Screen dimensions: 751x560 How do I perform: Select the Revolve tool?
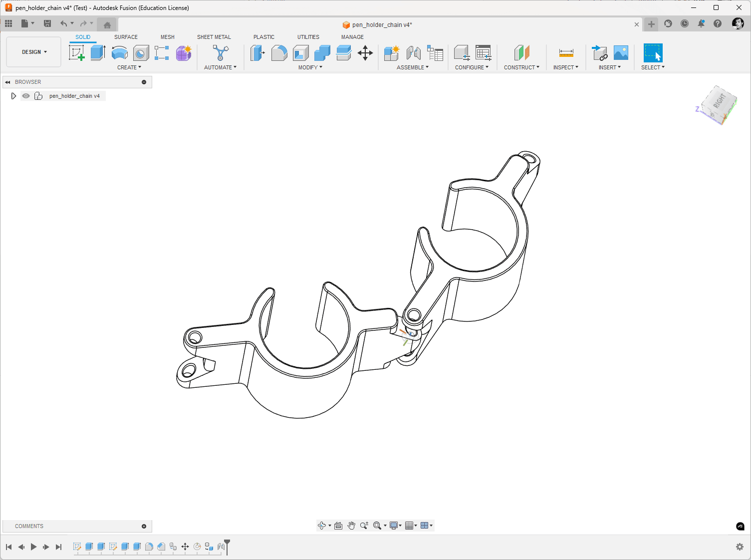tap(120, 53)
